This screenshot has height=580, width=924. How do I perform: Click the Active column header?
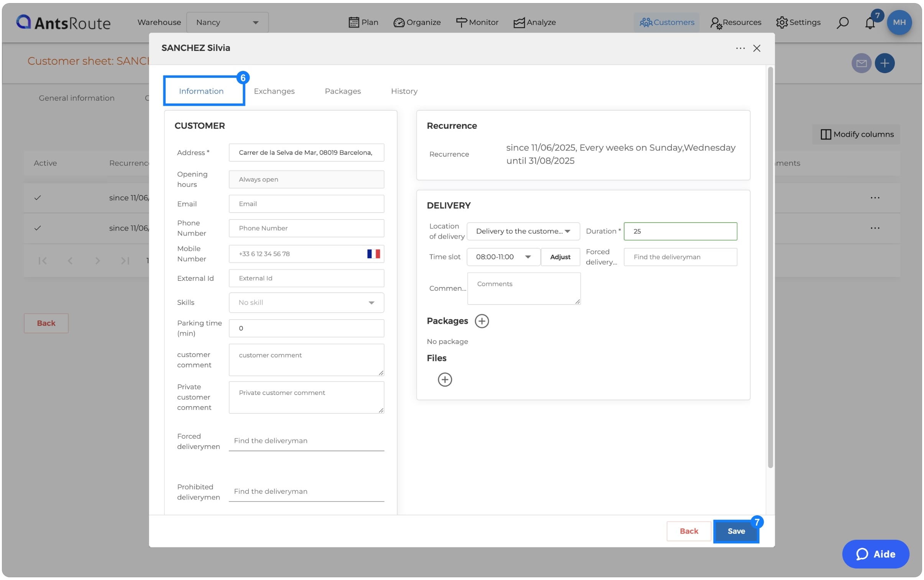(x=45, y=163)
